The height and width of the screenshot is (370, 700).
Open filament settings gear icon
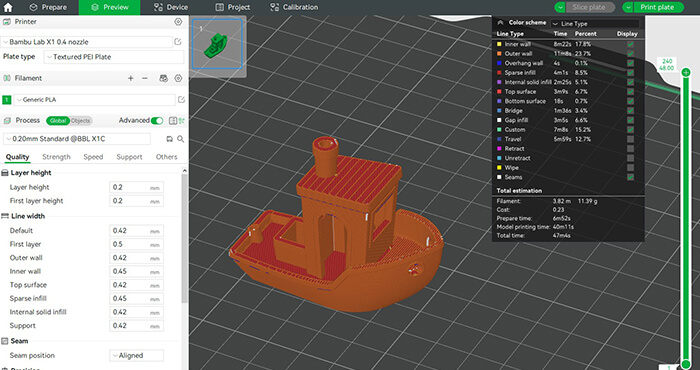click(x=178, y=78)
